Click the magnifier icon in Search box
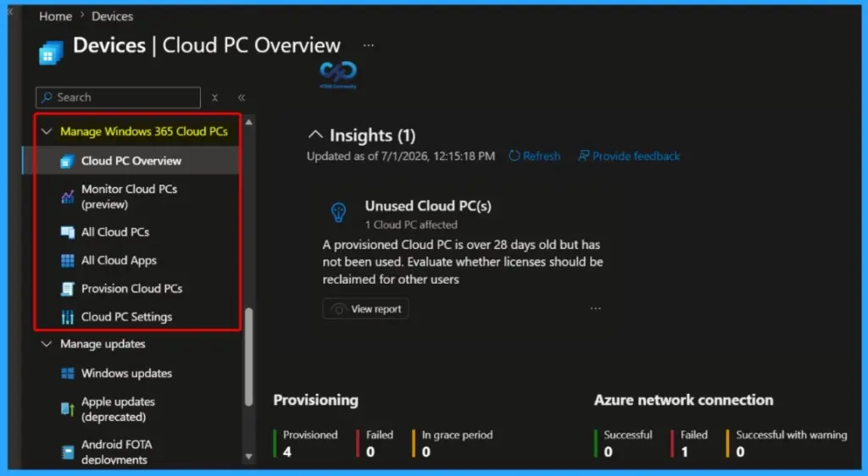The image size is (868, 476). [47, 97]
